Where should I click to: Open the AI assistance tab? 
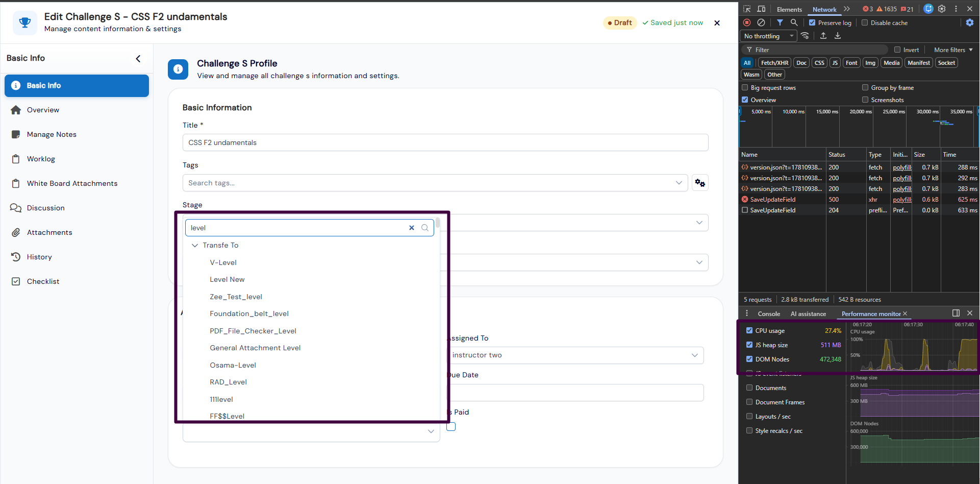coord(808,314)
